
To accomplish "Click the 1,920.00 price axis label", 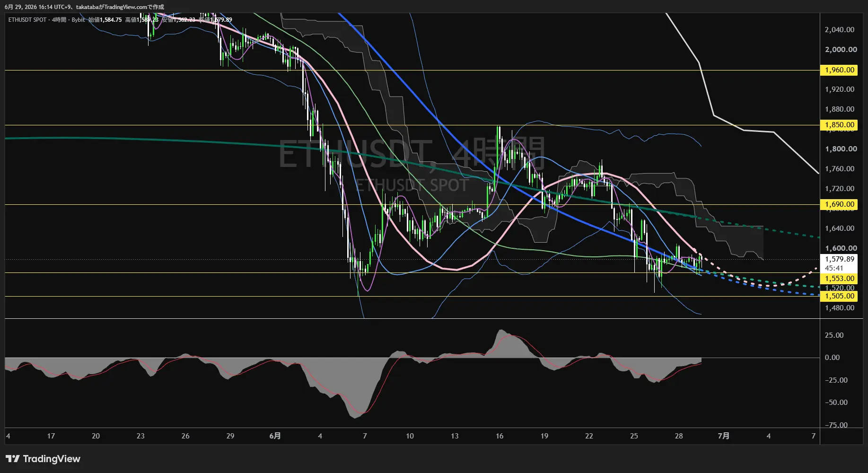I will pyautogui.click(x=840, y=89).
